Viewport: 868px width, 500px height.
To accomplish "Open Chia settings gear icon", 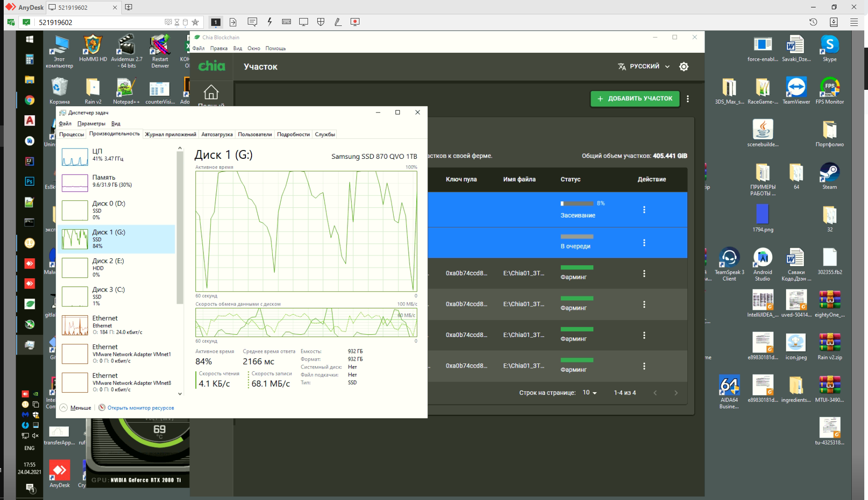I will (x=684, y=67).
